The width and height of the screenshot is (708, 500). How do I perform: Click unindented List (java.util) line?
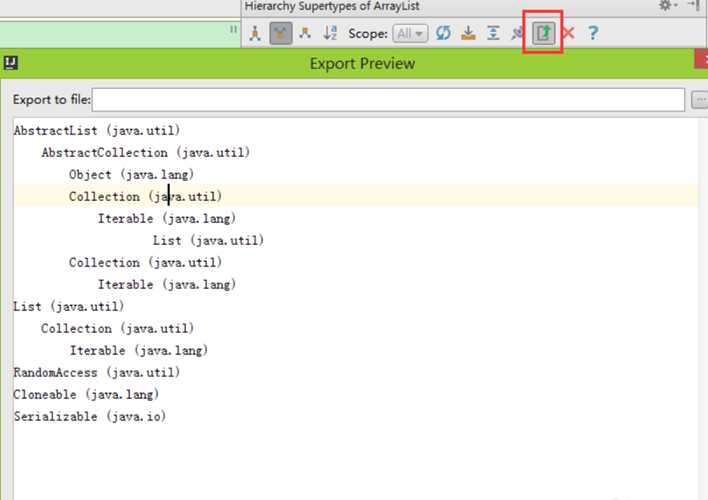click(69, 306)
